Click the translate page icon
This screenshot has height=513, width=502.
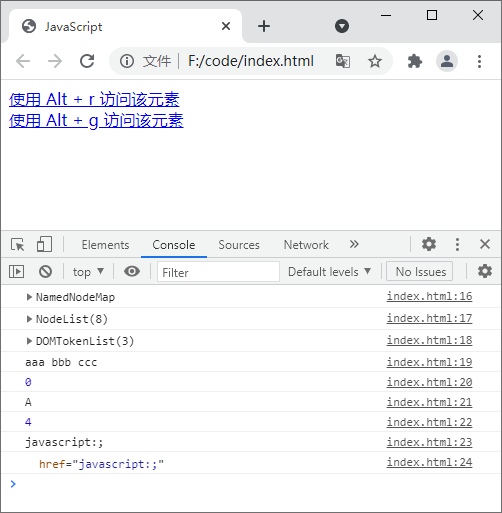click(x=342, y=61)
